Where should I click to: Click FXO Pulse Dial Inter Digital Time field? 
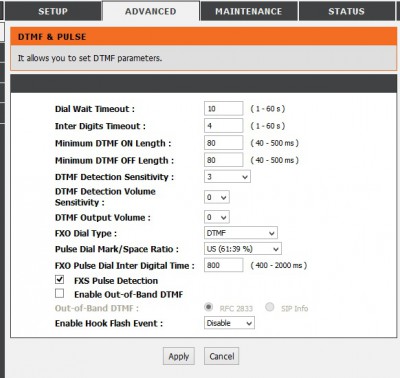223,265
